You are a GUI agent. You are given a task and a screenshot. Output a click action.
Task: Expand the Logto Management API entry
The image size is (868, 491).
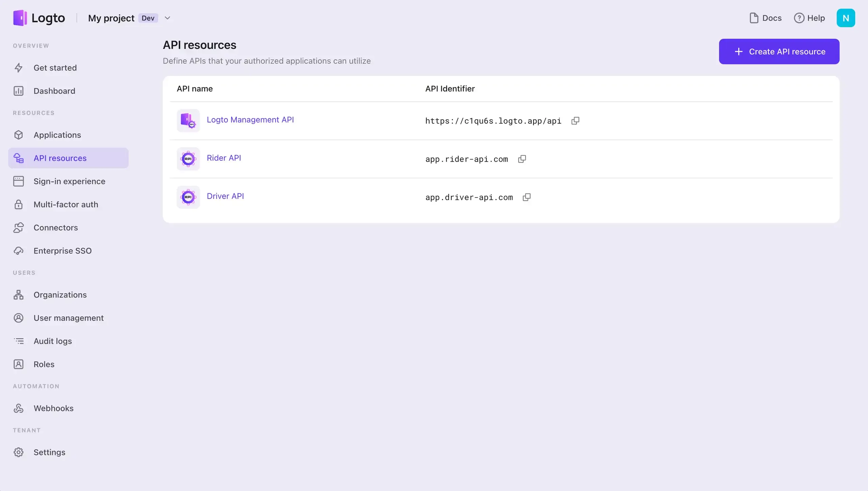pyautogui.click(x=250, y=119)
